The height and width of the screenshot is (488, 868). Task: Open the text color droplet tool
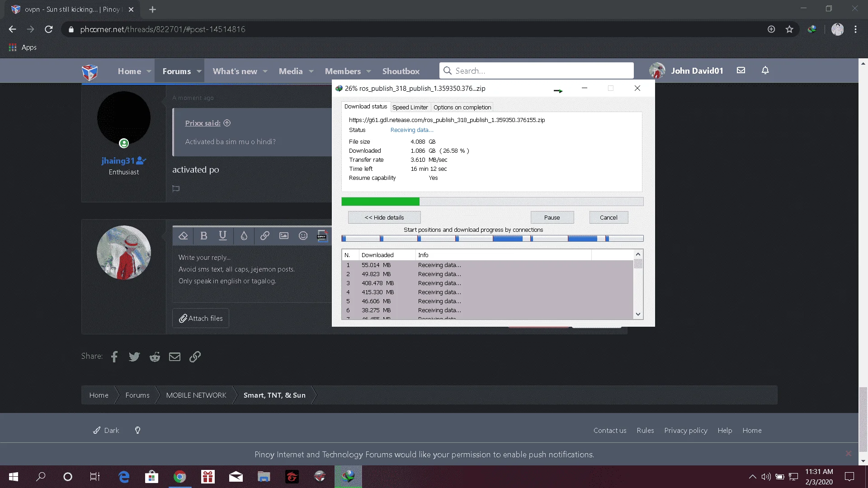(244, 235)
